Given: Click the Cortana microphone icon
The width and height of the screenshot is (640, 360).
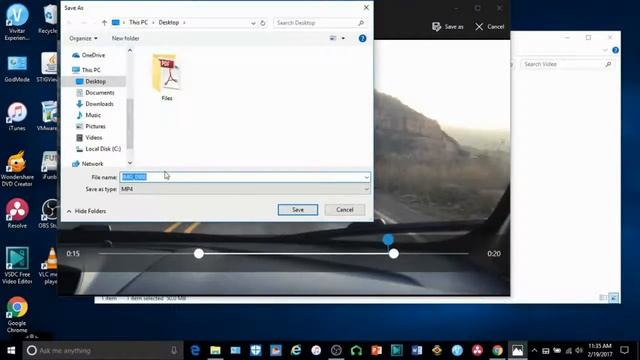Looking at the screenshot, I should 174,350.
